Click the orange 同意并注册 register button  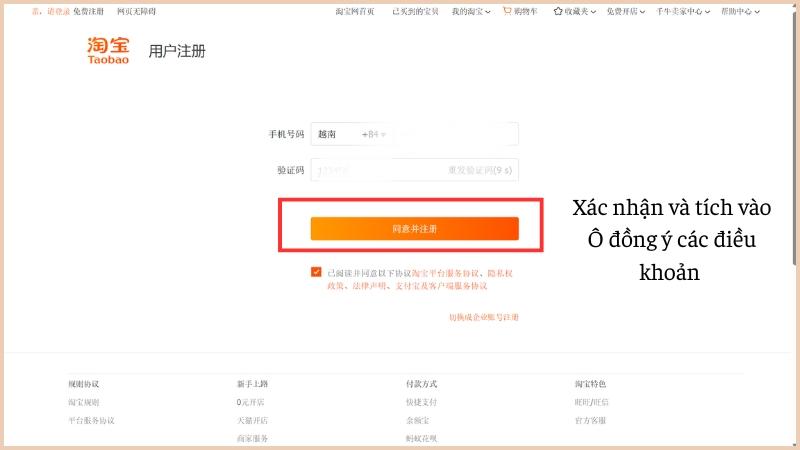414,229
